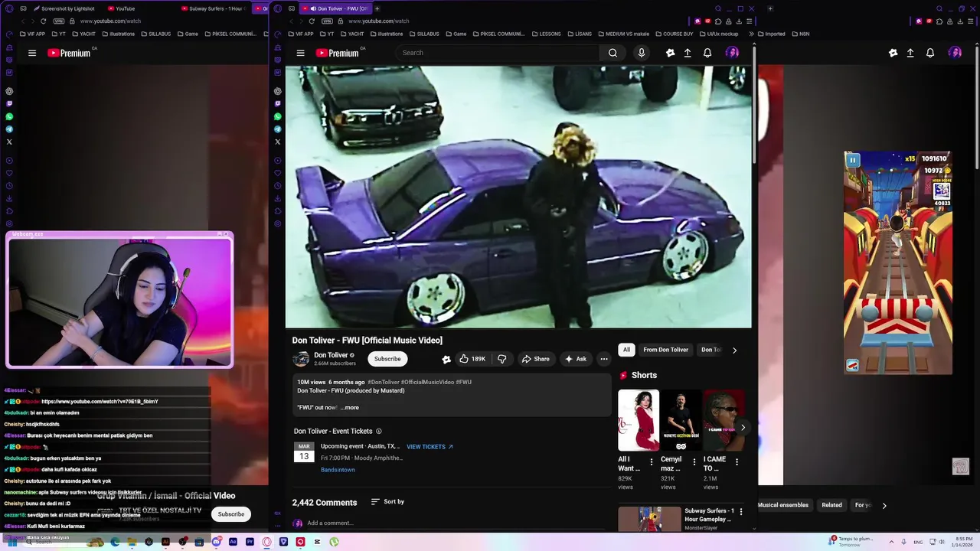
Task: Open YouTube guide menu in front window
Action: tap(300, 53)
